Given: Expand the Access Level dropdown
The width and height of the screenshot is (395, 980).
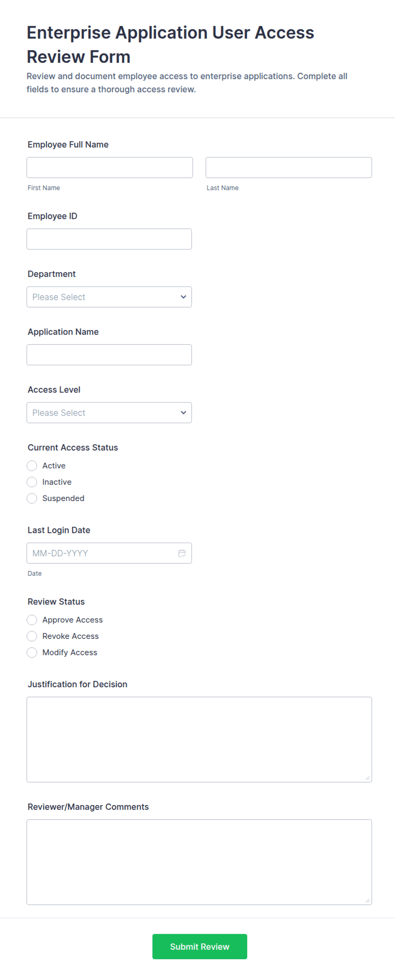Looking at the screenshot, I should tap(109, 413).
